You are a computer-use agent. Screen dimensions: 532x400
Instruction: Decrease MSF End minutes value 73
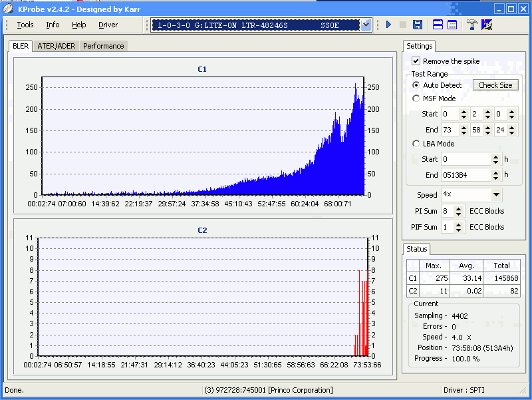(464, 132)
